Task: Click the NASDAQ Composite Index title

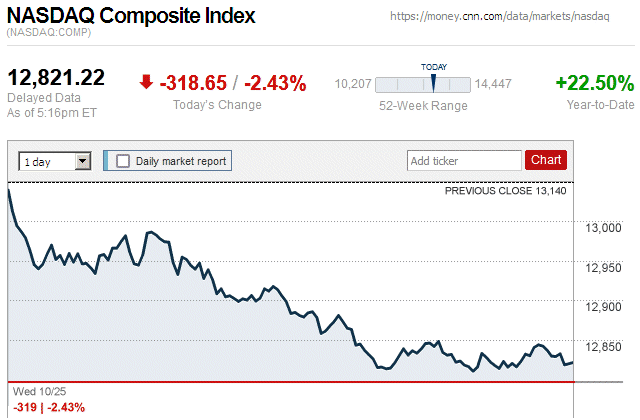Action: click(131, 17)
